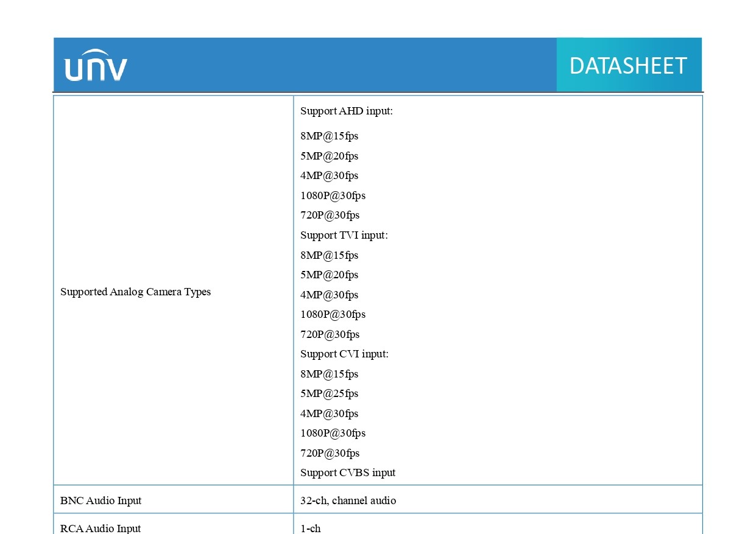Click the "Support CVI input:" heading
The height and width of the screenshot is (534, 756).
coord(344,354)
